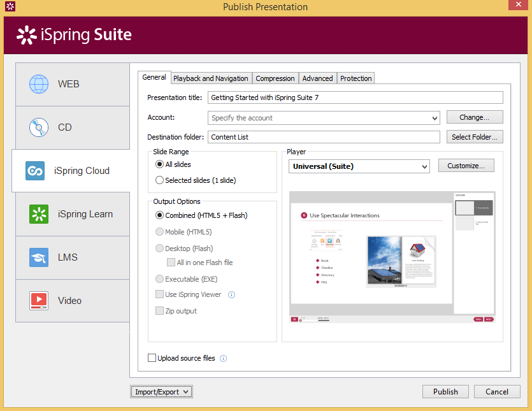Click first slide in preview outline
This screenshot has height=411, width=532.
point(474,208)
